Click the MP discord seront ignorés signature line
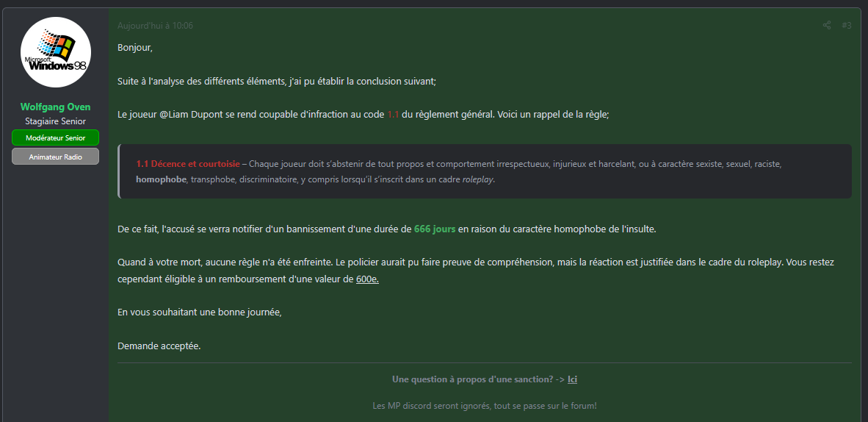Viewport: 868px width, 422px height. click(485, 406)
